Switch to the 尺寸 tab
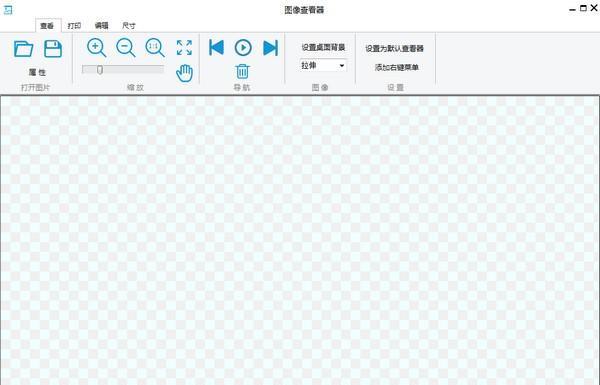 coord(129,26)
